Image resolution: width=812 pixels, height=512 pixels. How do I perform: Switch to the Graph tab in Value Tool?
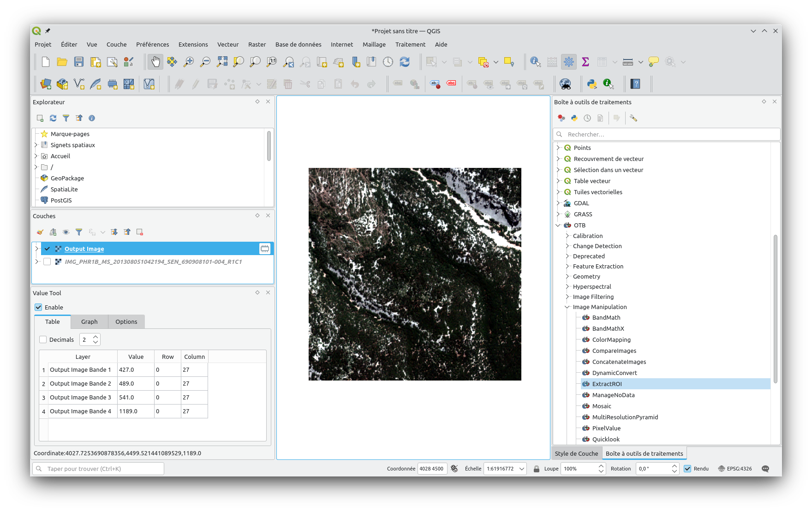point(89,321)
